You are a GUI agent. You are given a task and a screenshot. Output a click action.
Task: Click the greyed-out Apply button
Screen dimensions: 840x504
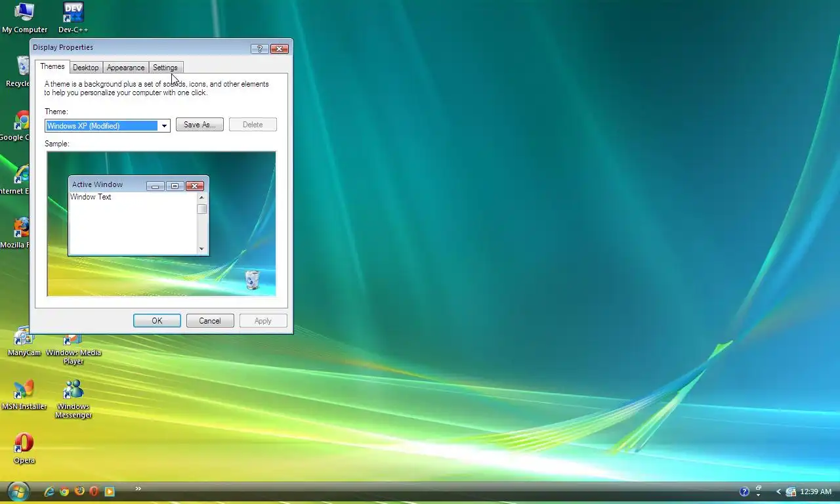click(x=263, y=321)
